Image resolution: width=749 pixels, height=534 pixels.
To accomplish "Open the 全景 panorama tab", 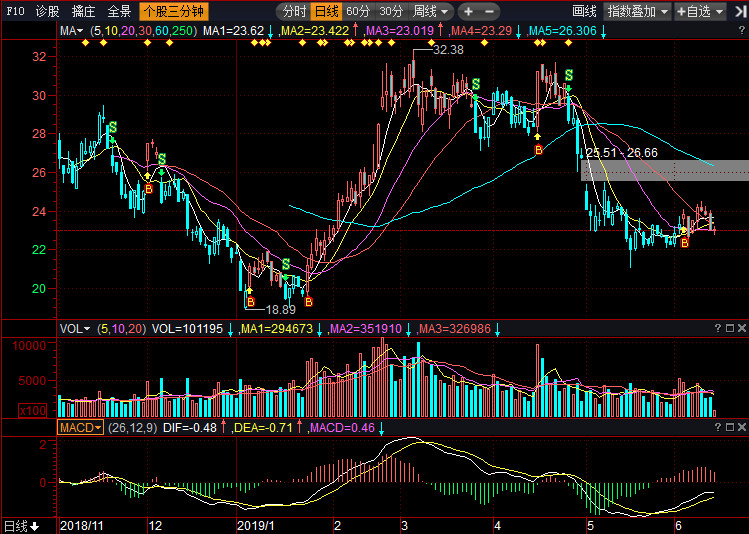I will (x=119, y=12).
